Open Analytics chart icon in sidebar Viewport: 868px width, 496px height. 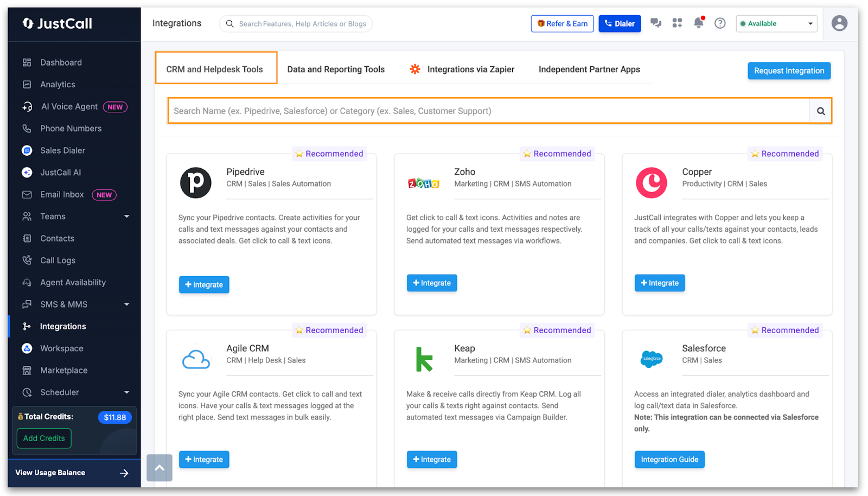point(27,84)
